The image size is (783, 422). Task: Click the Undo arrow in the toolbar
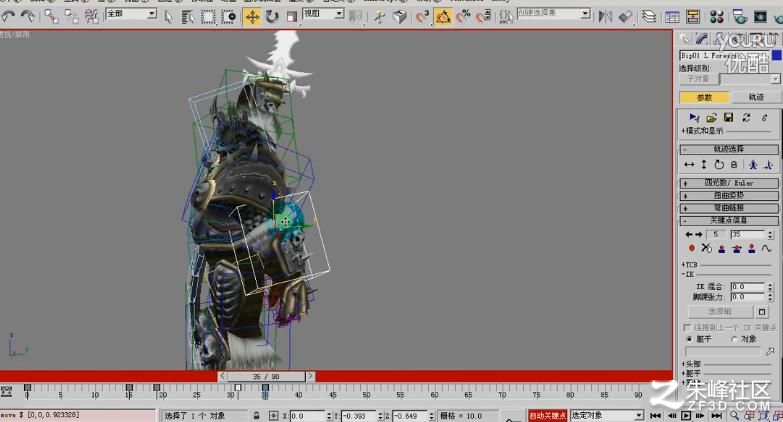click(x=8, y=16)
